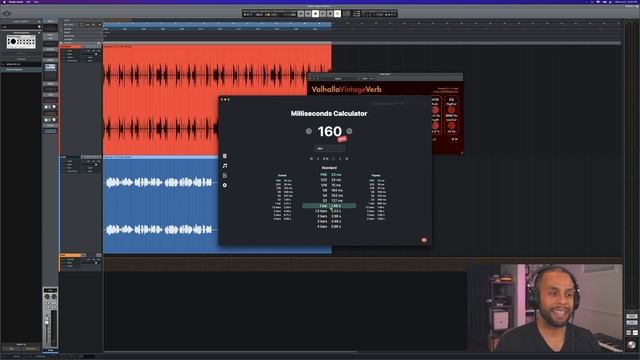Adjust the HighCut knob in ValhallaVintageVerb

coord(451,110)
